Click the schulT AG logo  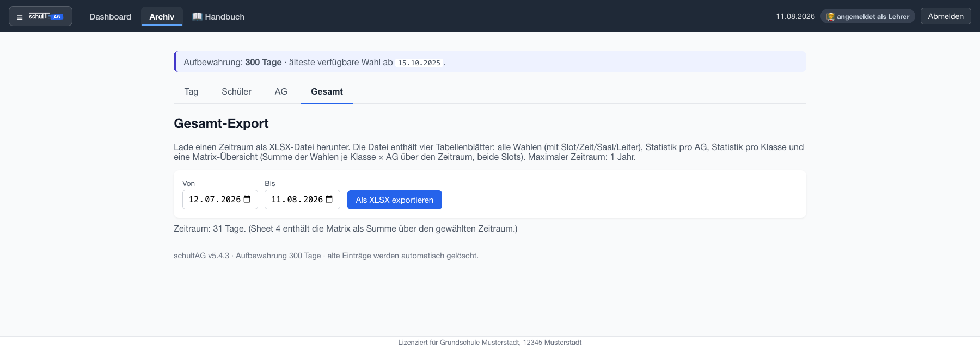46,16
